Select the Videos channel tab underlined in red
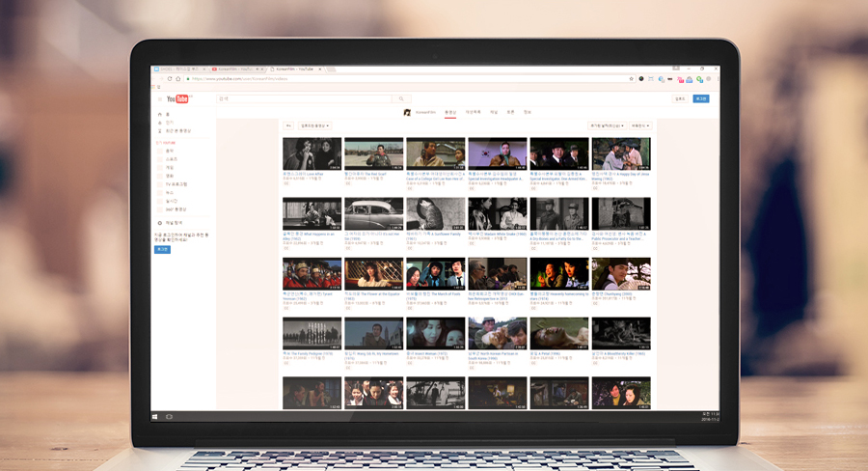The image size is (868, 471). pyautogui.click(x=450, y=113)
